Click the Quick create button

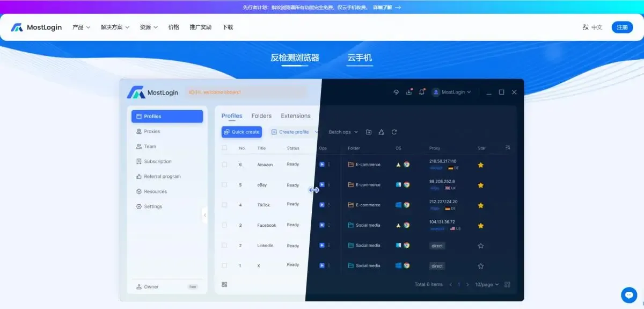(x=241, y=132)
